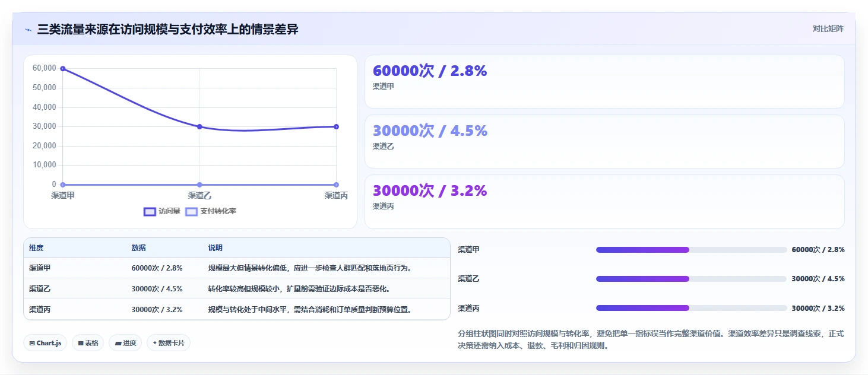Click the 数据 column header
868x375 pixels.
pyautogui.click(x=138, y=248)
